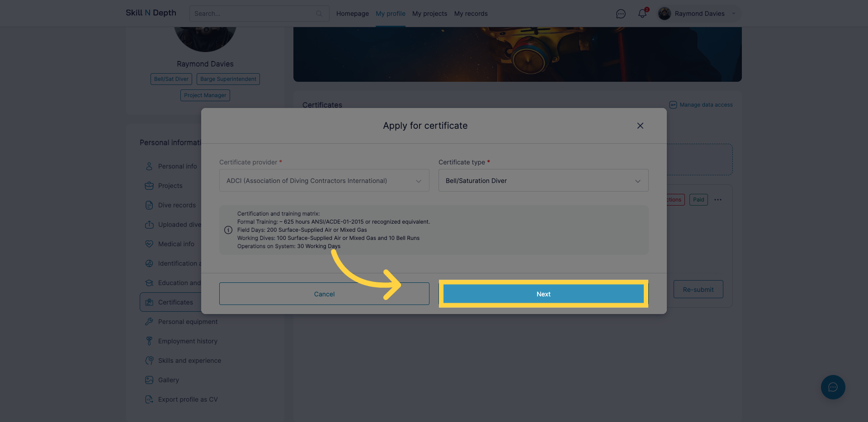
Task: Click the Skills and experience icon
Action: [149, 361]
